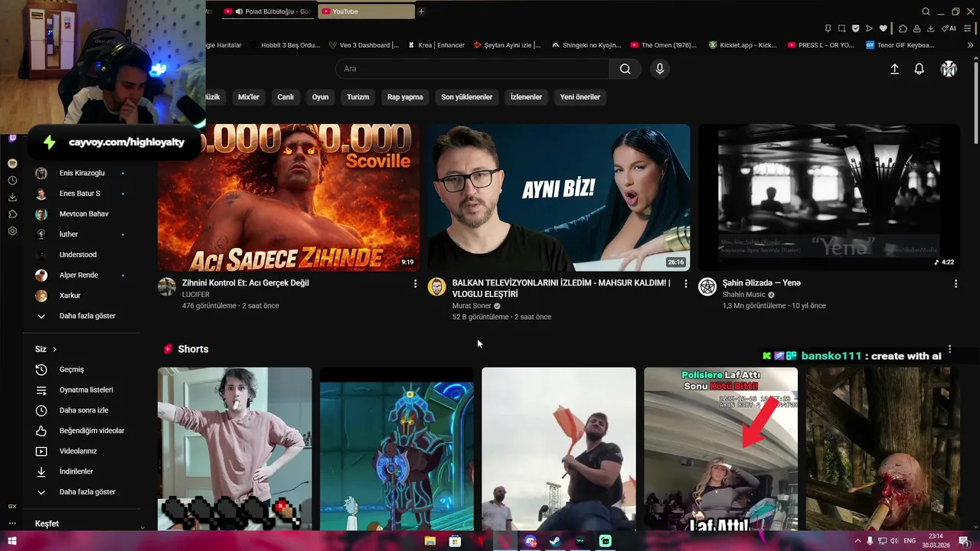Open the Polislere Laf Attı short
Viewport: 980px width, 551px height.
tap(720, 449)
